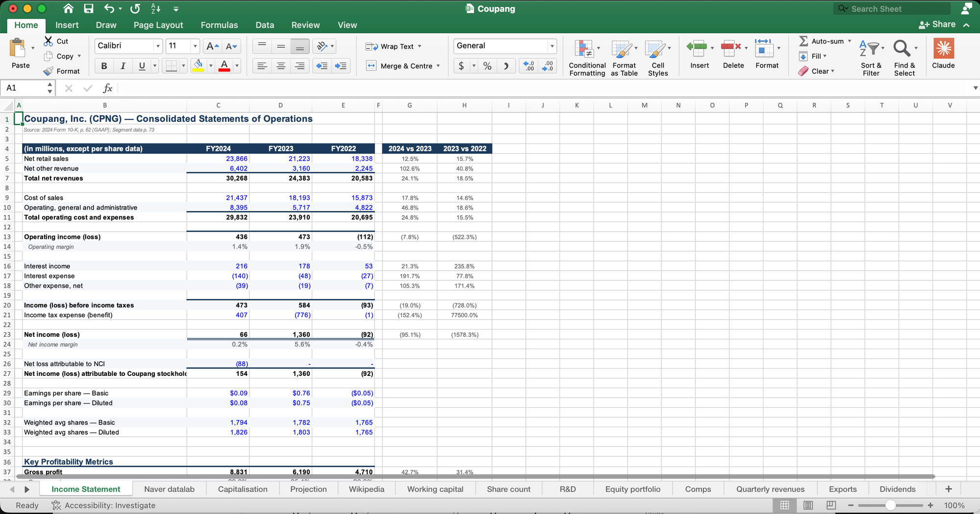
Task: Open the font name dropdown showing Calibri
Action: click(158, 46)
